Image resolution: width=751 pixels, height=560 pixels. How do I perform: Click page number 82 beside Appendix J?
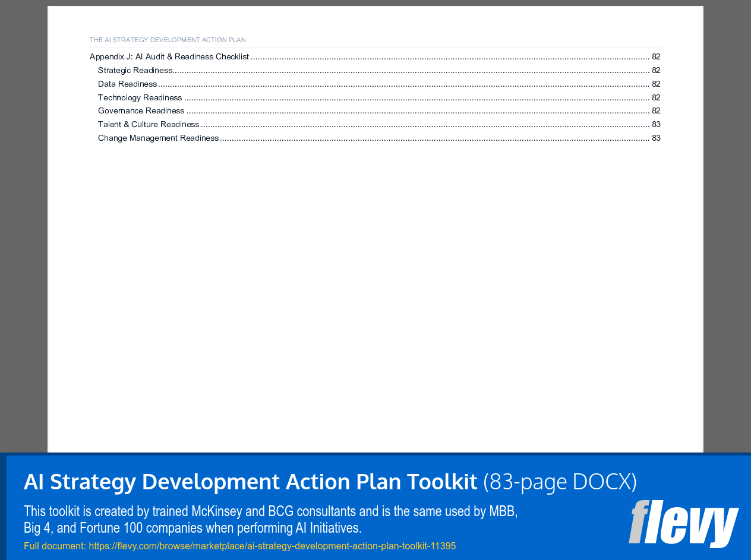click(656, 56)
